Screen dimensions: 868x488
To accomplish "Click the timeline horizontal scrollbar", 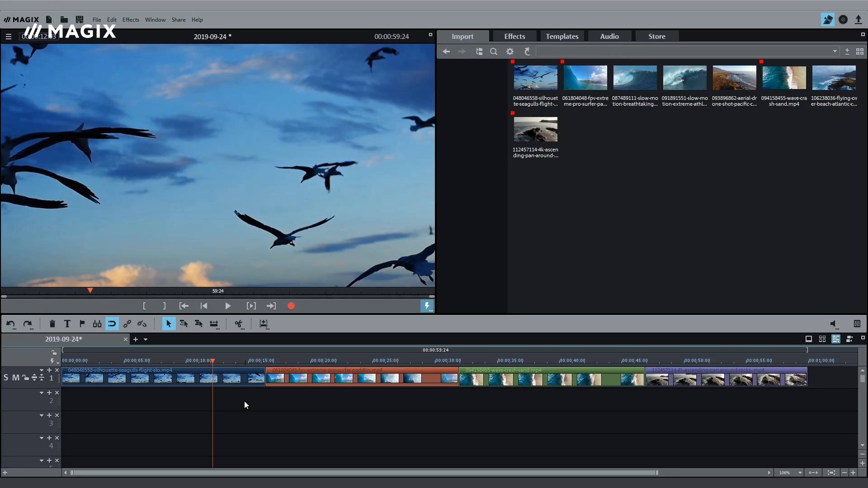I will pos(362,473).
